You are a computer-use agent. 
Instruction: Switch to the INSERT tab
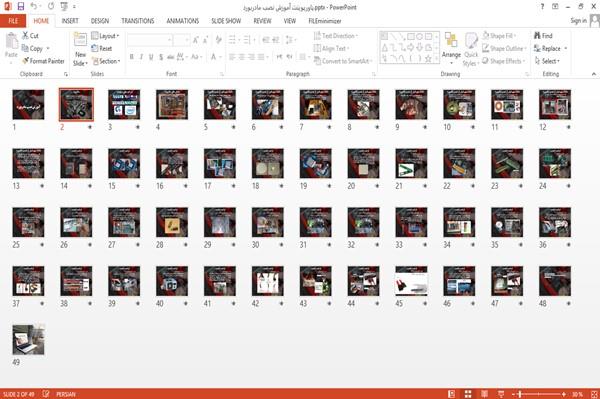tap(70, 21)
